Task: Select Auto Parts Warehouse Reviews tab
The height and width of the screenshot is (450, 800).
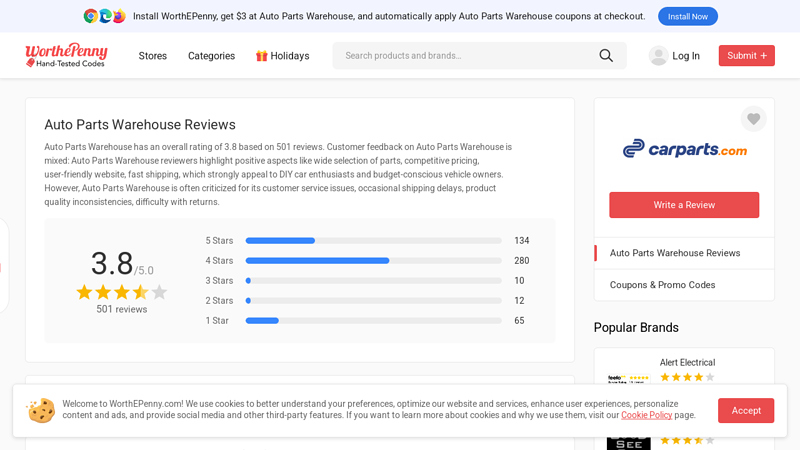Action: pos(684,253)
